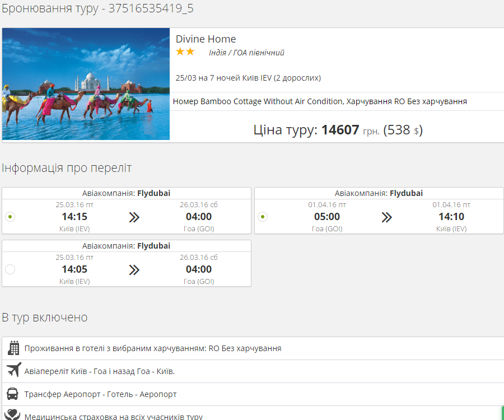Click the airplane icon for Київ - Гоа flight

coord(13,371)
